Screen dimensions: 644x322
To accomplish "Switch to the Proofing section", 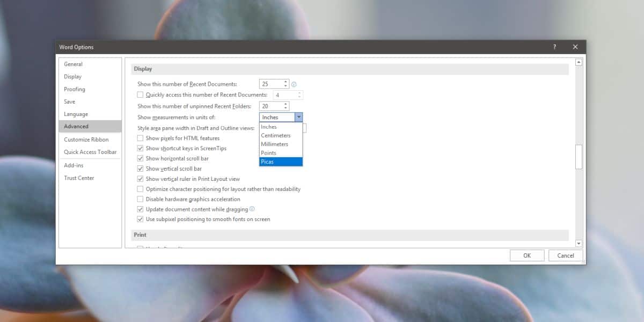I will pos(75,89).
